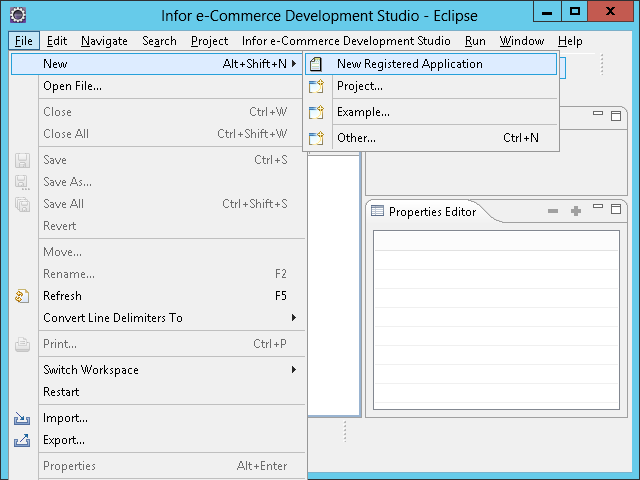Click the Eclipse application icon in title bar

coord(17,15)
